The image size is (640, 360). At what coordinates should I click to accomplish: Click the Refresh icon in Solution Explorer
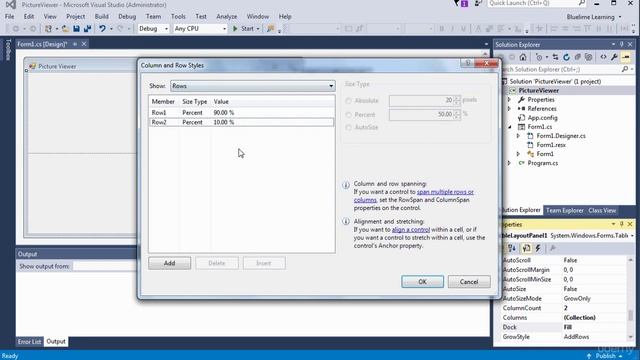566,57
